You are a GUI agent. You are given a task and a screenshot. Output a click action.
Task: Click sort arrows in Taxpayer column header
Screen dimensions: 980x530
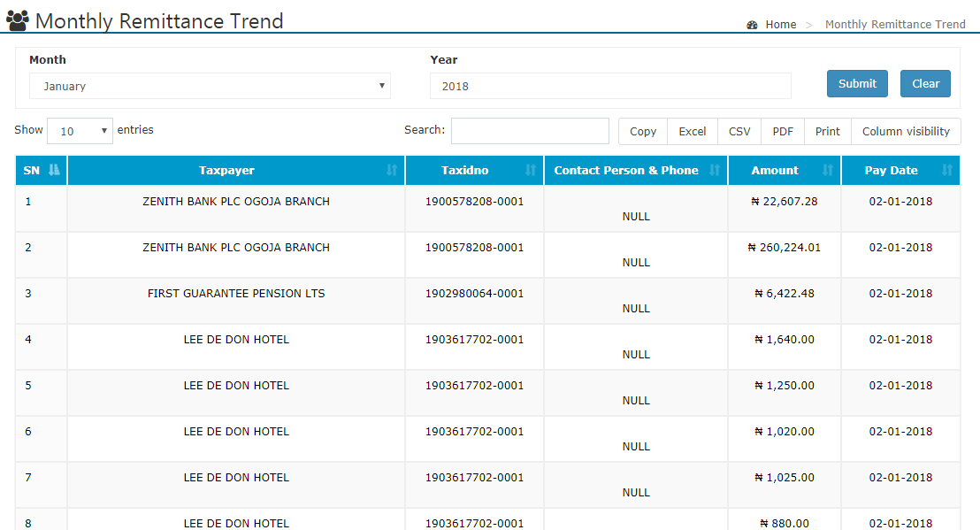click(x=392, y=171)
